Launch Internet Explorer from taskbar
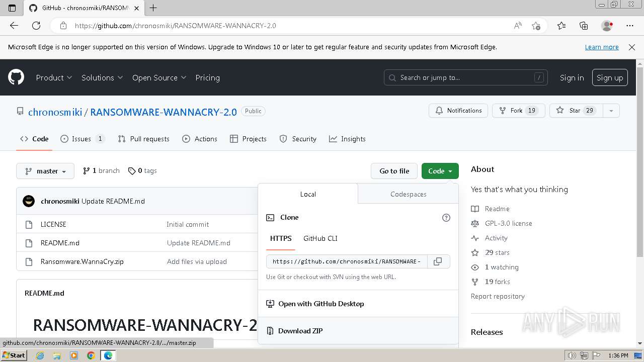The height and width of the screenshot is (362, 644). point(40,355)
